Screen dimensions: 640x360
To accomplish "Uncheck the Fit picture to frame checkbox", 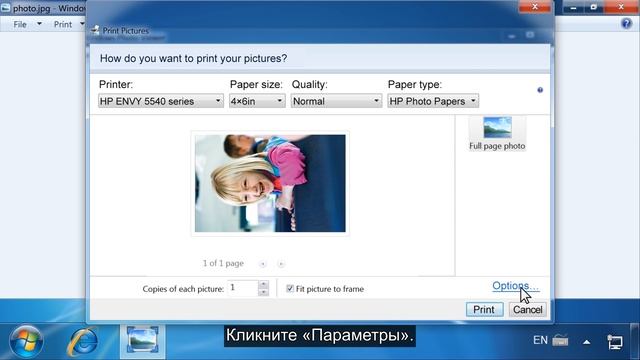I will coord(290,289).
